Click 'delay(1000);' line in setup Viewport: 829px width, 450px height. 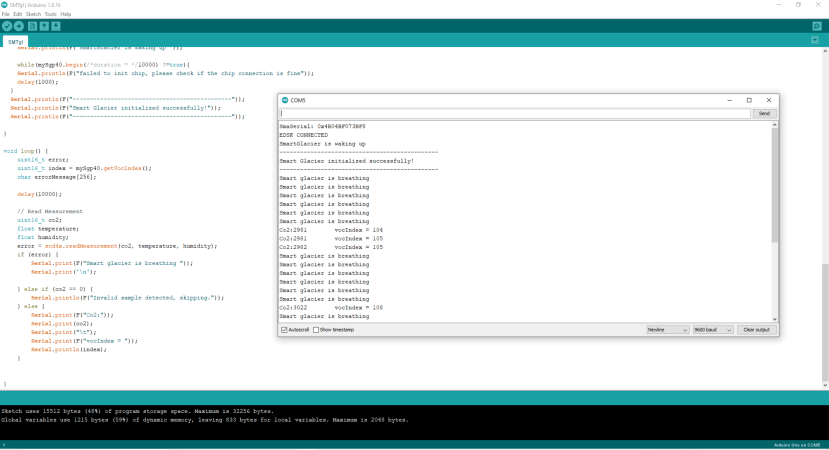(x=38, y=82)
